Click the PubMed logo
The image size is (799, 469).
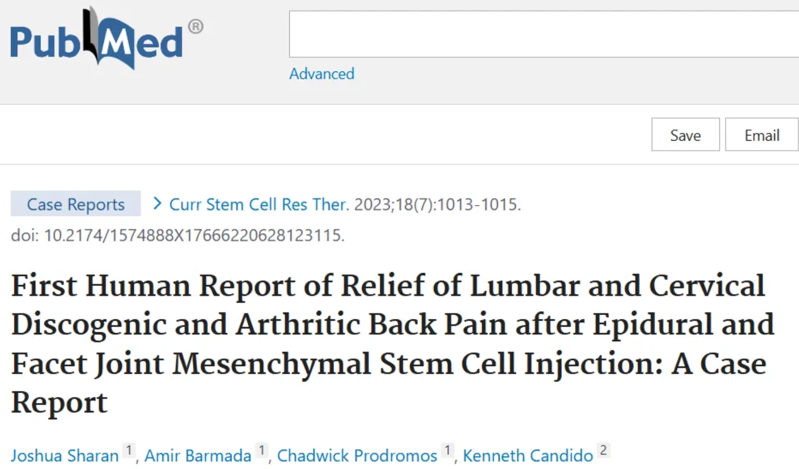[x=97, y=40]
